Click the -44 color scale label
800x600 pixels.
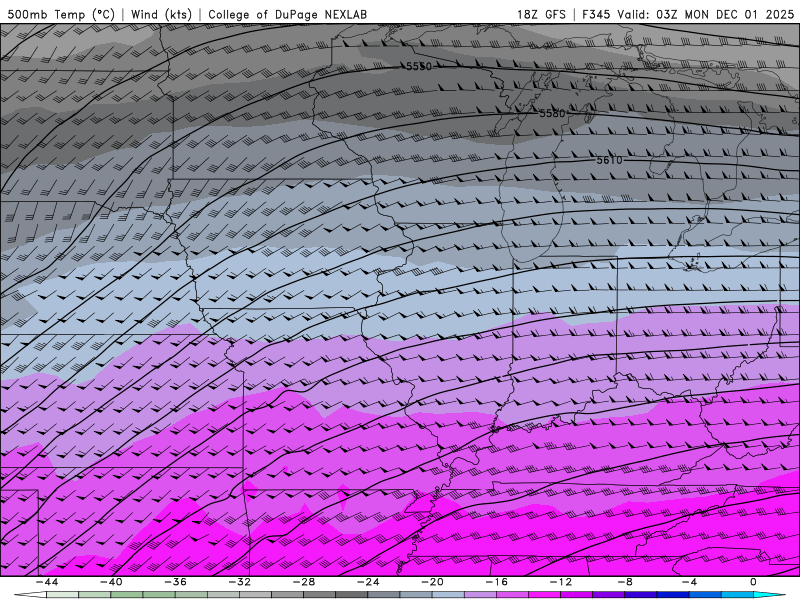pos(47,582)
